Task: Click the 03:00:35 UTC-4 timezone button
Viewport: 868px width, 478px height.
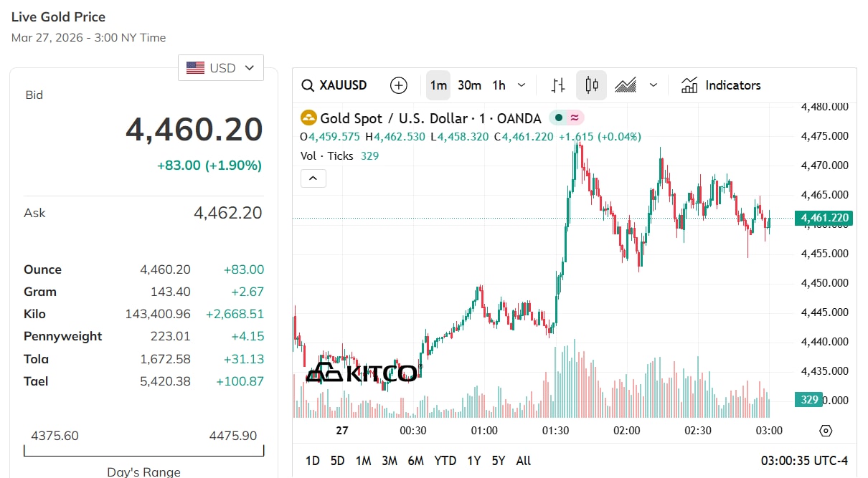Action: point(804,461)
